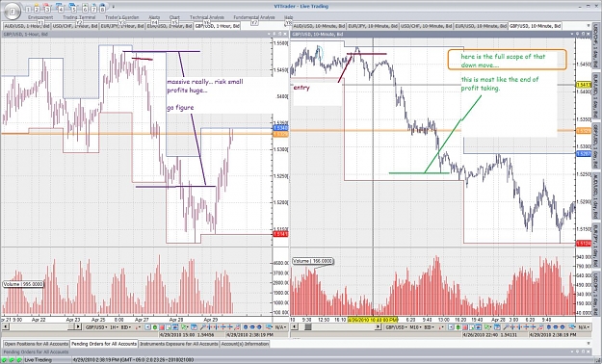The image size is (602, 364).
Task: Click magnifier zoom icon on 10-Minute chart toolbar
Action: click(x=507, y=327)
